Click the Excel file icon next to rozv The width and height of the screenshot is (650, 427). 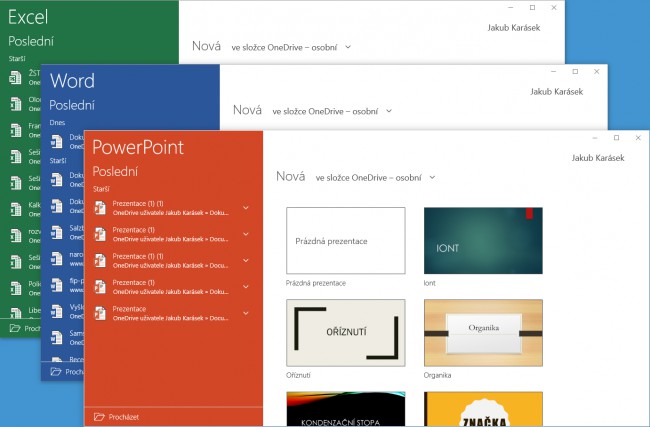click(x=16, y=235)
